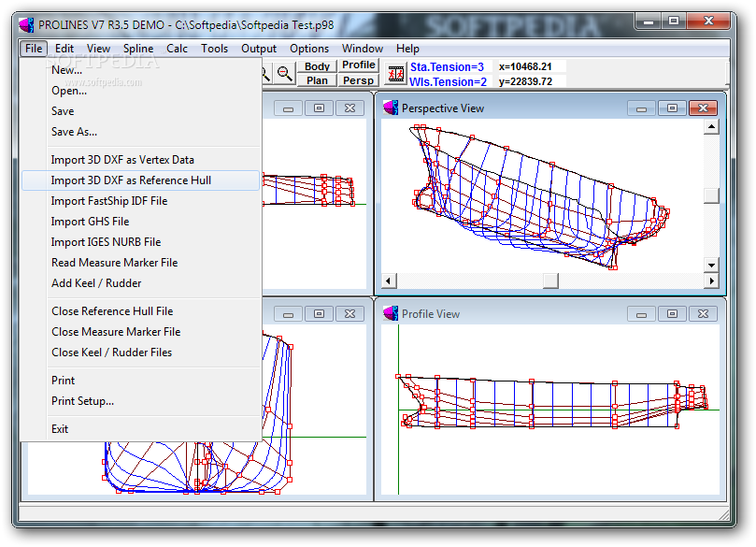The width and height of the screenshot is (756, 547).
Task: Choose Add Keel / Rudder
Action: [x=140, y=283]
